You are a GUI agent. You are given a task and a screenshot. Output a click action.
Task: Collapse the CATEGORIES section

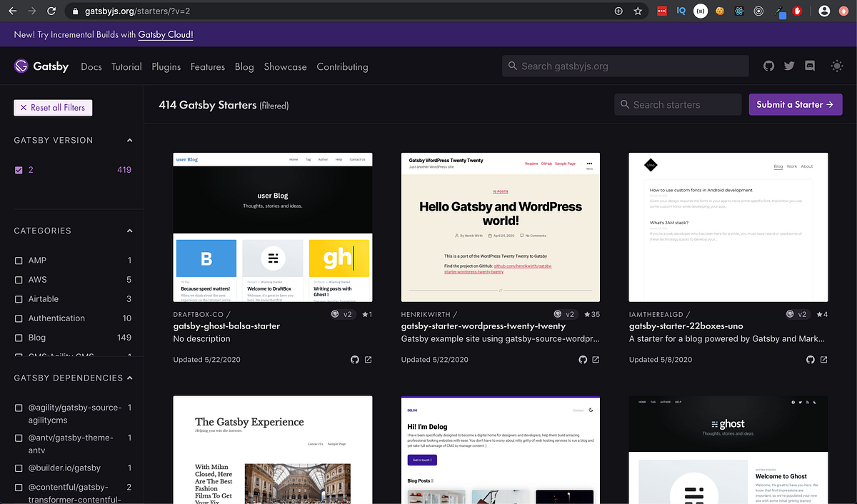click(x=129, y=231)
